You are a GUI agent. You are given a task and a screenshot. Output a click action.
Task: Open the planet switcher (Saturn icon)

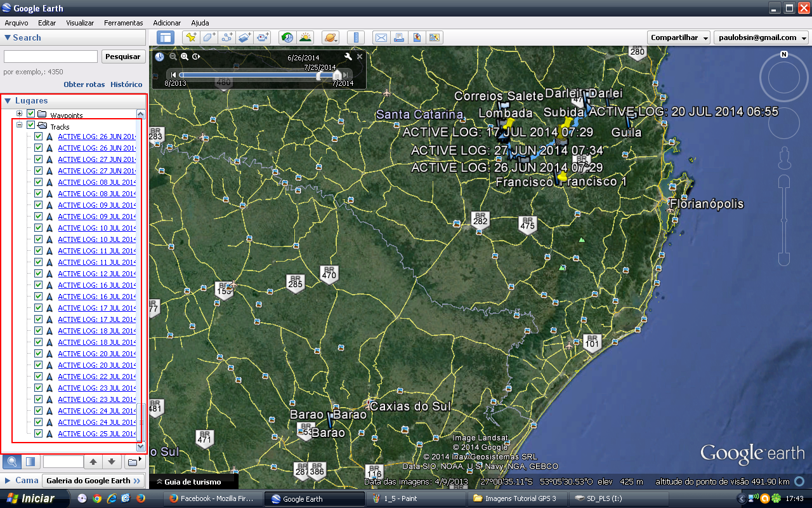tap(331, 37)
